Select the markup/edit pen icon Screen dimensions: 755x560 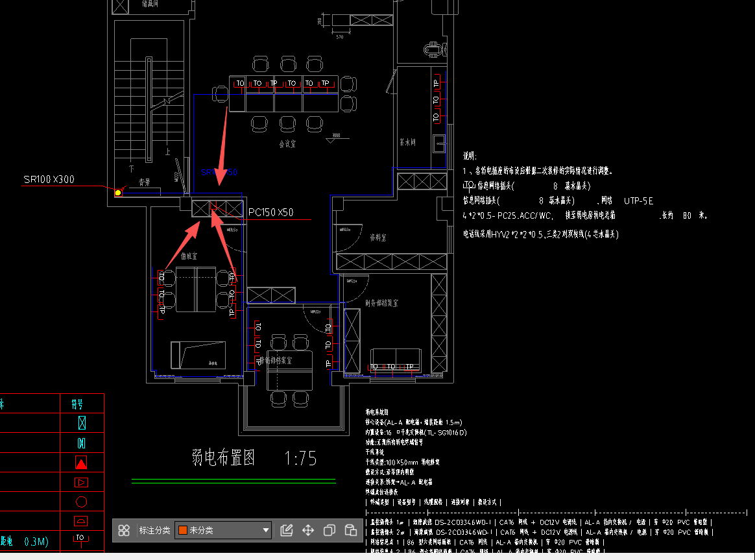pyautogui.click(x=286, y=530)
